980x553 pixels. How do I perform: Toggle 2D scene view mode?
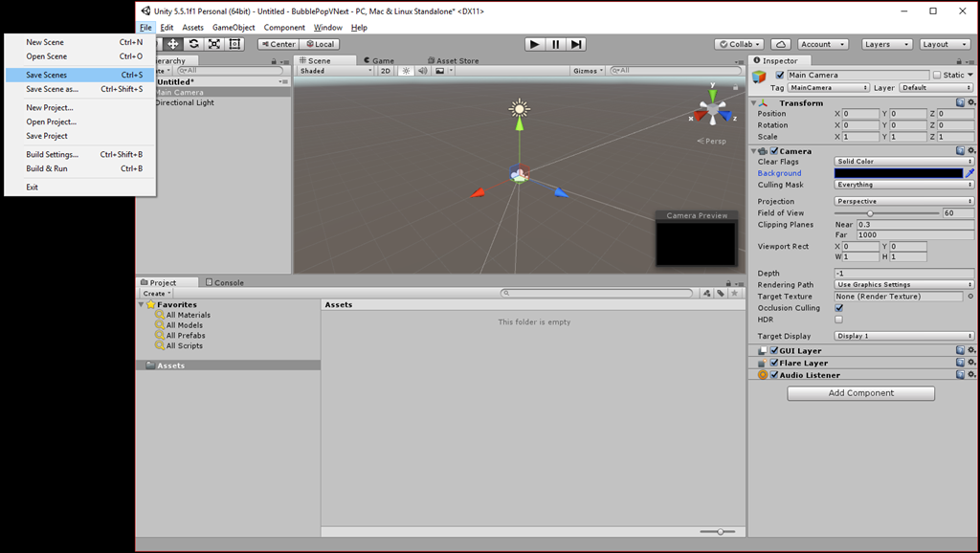pyautogui.click(x=386, y=71)
